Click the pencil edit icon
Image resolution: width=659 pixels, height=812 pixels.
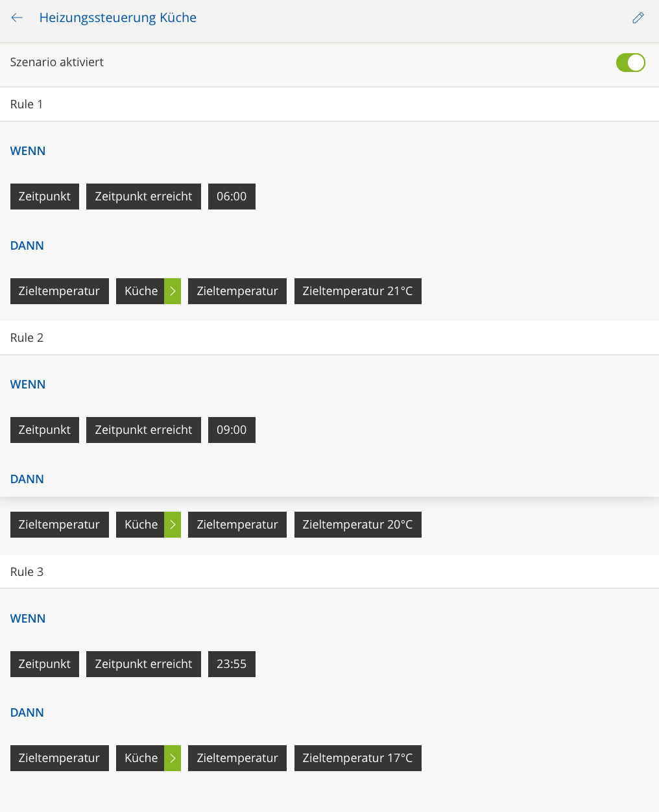pos(638,18)
